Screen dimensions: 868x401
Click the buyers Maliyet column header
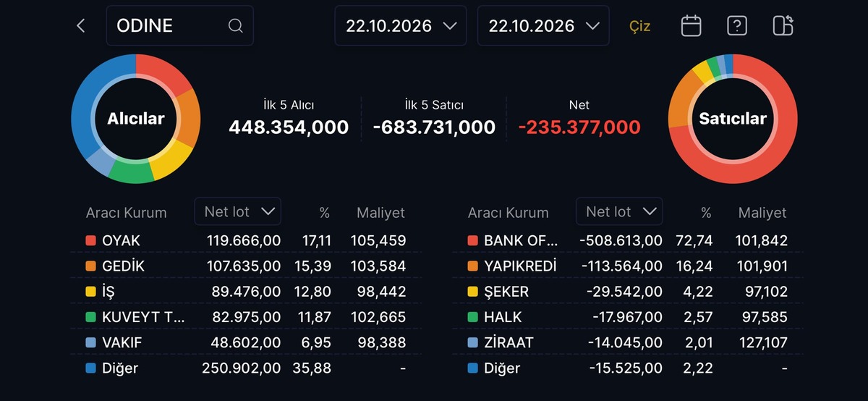tap(380, 213)
